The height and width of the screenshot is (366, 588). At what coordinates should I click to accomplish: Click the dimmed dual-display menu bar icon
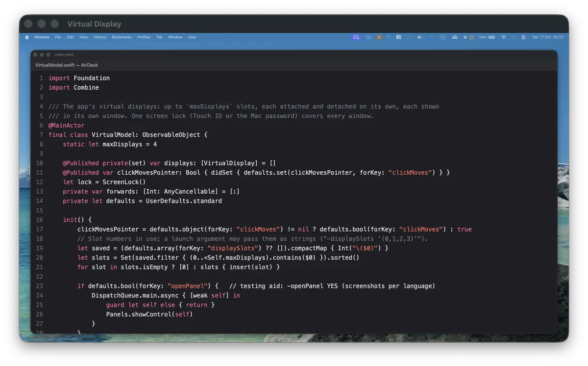pos(368,37)
